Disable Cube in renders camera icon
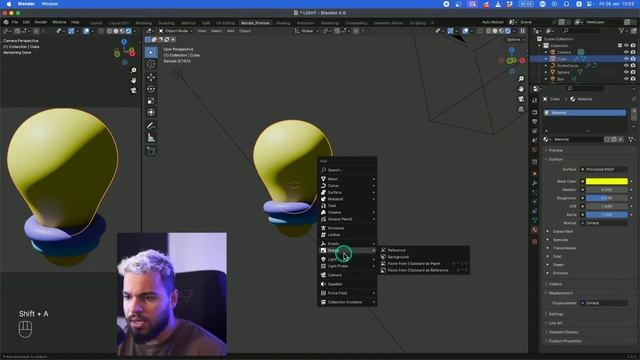The width and height of the screenshot is (640, 360). pyautogui.click(x=633, y=59)
